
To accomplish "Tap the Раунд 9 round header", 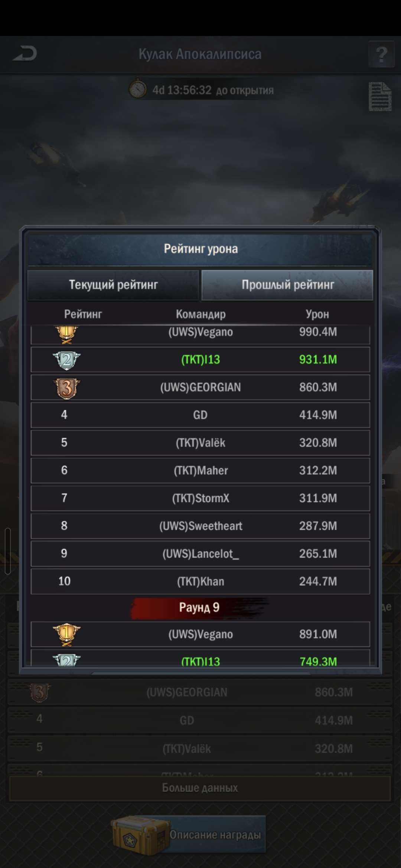I will pos(199,608).
